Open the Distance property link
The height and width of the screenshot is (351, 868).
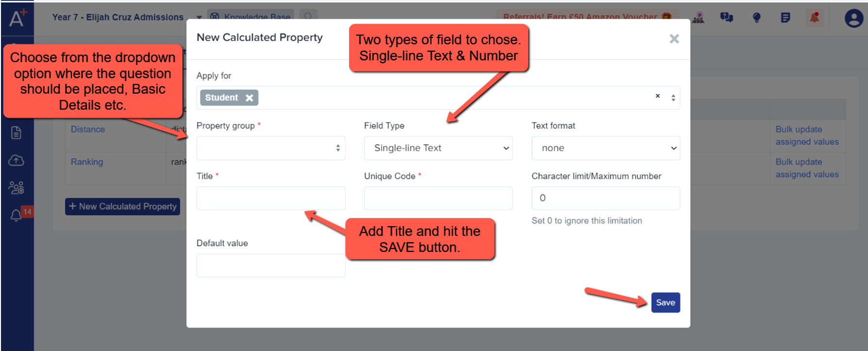pyautogui.click(x=88, y=129)
